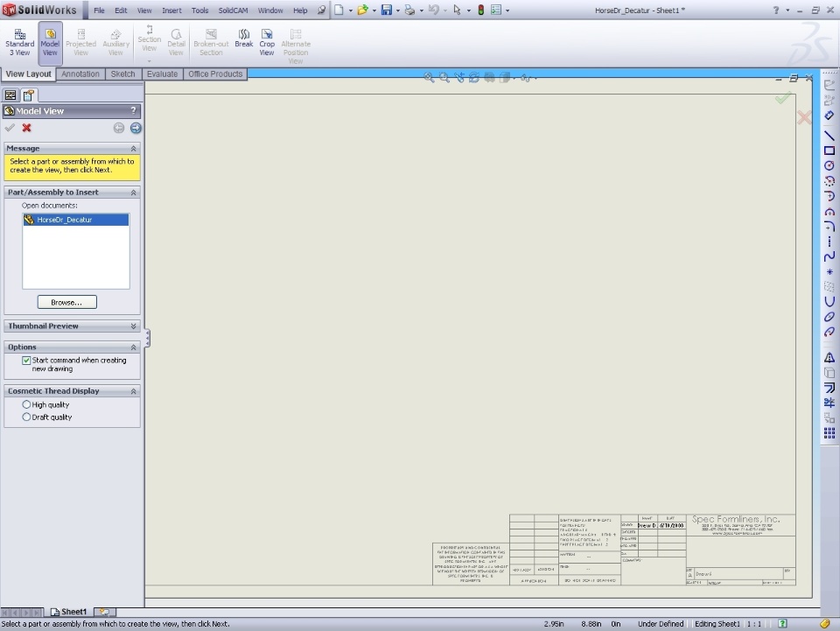Open the Save dropdown arrow
Viewport: 840px width, 631px height.
tap(397, 11)
